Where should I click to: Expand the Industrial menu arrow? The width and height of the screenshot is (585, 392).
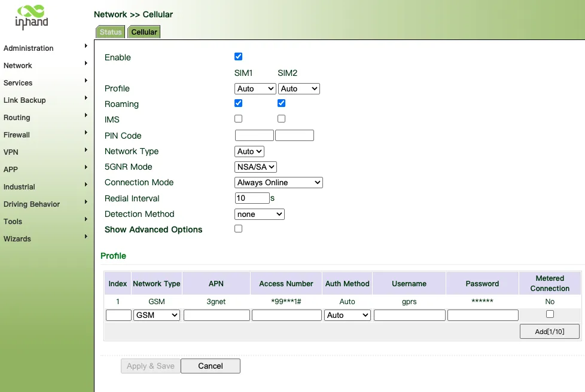coord(86,185)
